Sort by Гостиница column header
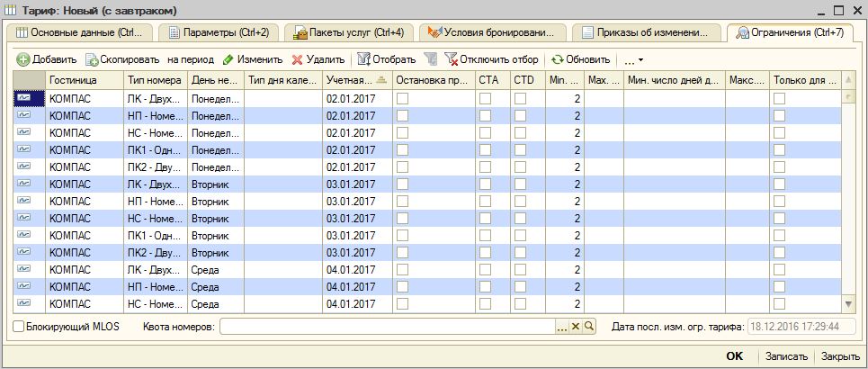This screenshot has width=868, height=369. [x=85, y=80]
